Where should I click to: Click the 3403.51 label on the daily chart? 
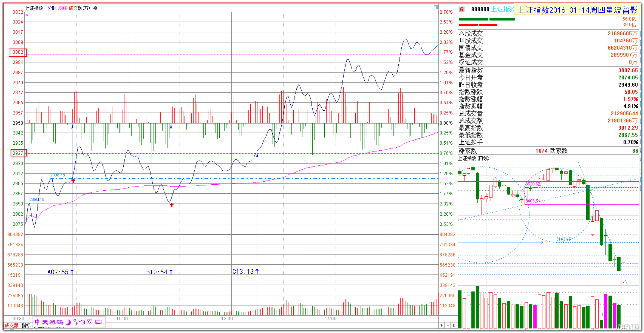pos(532,201)
